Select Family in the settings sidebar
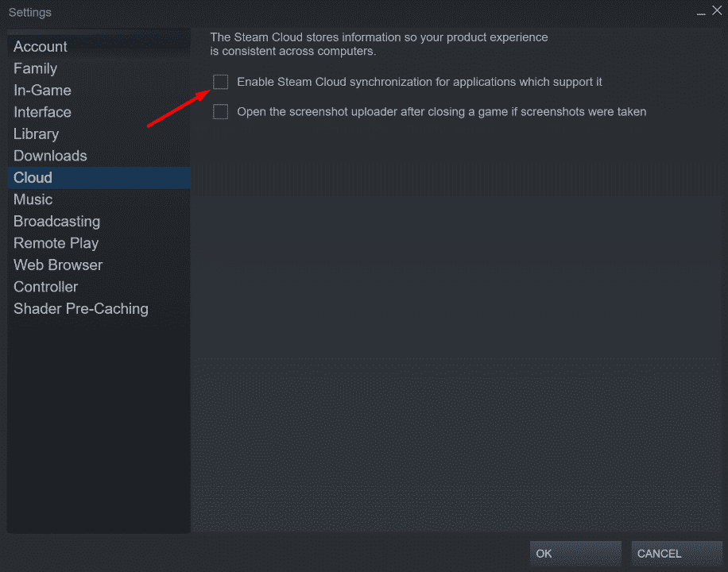This screenshot has height=572, width=728. coord(35,68)
